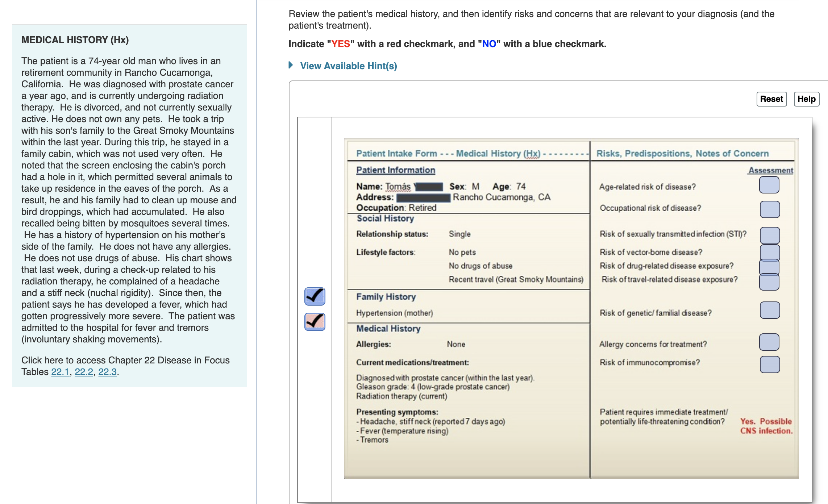
Task: Mark the drug-related disease exposure box
Action: (770, 267)
